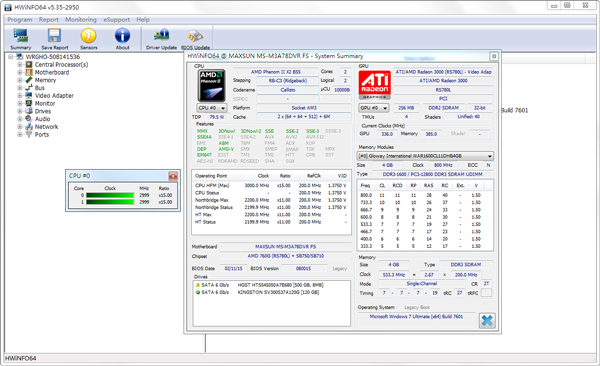Select the Central Processor(s) tree icon

(29, 64)
